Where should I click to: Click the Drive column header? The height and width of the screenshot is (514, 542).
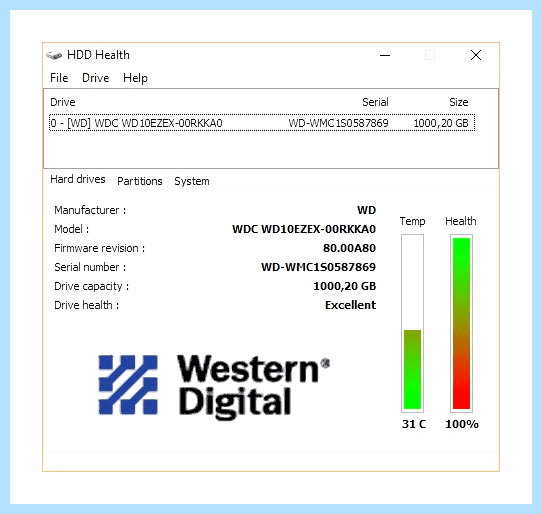point(63,102)
